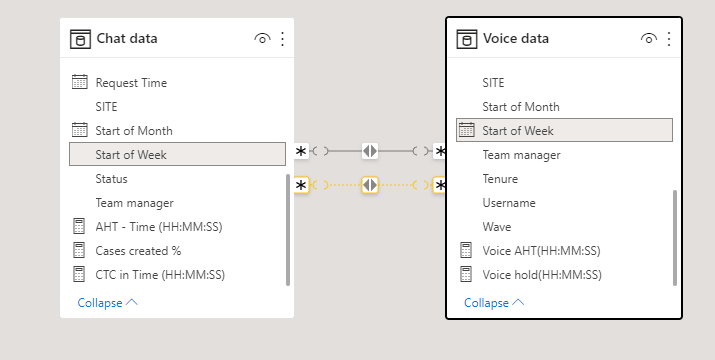Select Tenure field in Voice data
The height and width of the screenshot is (360, 715).
(x=500, y=179)
